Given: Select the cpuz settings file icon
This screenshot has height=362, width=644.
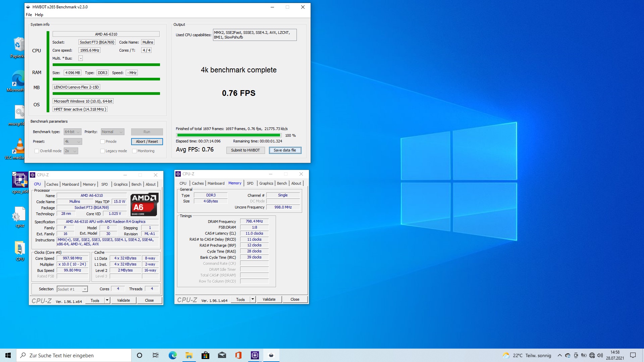Looking at the screenshot, I should coord(20,217).
